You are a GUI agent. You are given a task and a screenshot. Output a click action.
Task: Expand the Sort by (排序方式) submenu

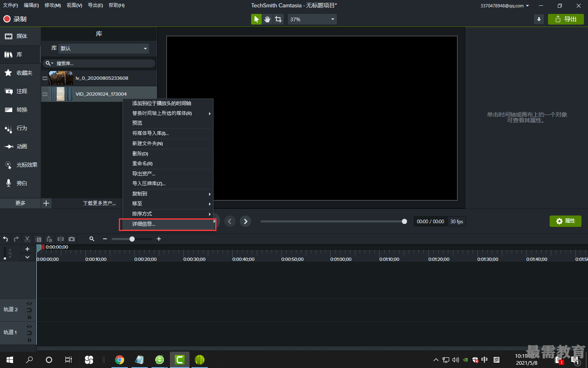coord(168,214)
